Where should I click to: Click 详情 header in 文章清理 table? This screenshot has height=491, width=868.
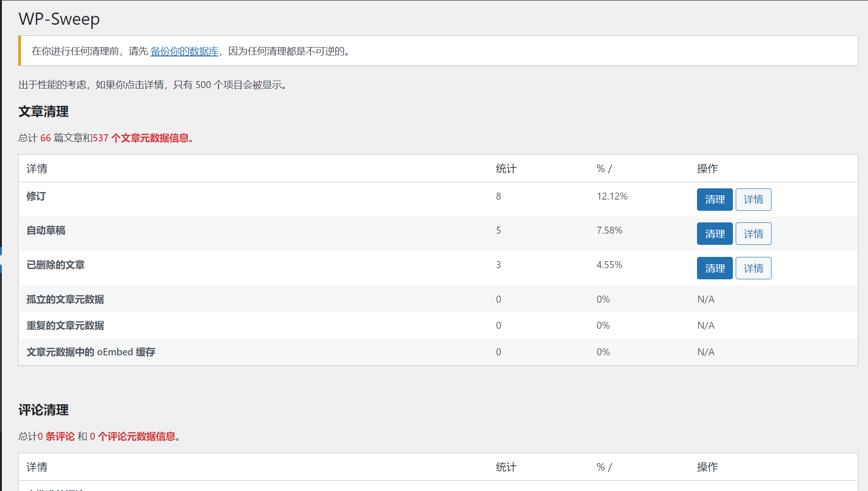click(37, 169)
